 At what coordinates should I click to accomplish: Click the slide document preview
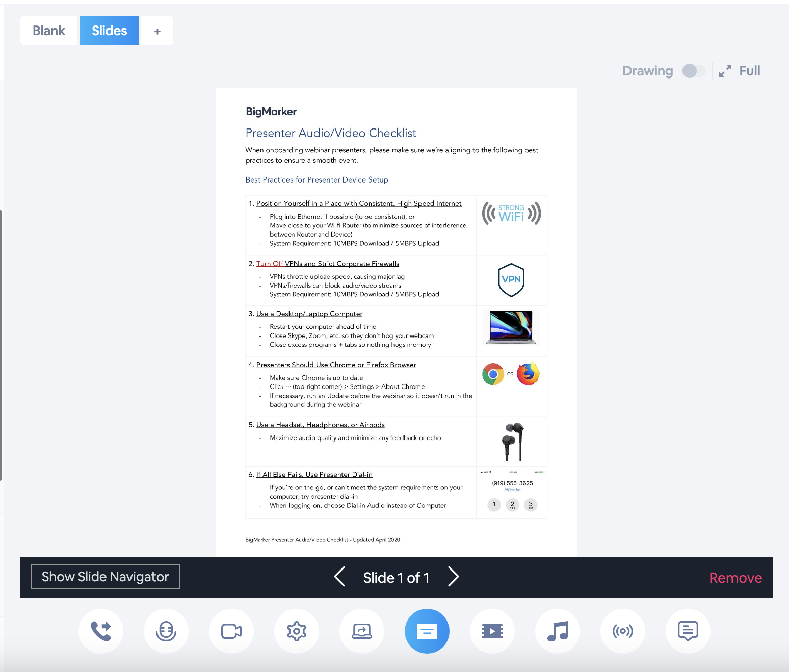point(397,322)
